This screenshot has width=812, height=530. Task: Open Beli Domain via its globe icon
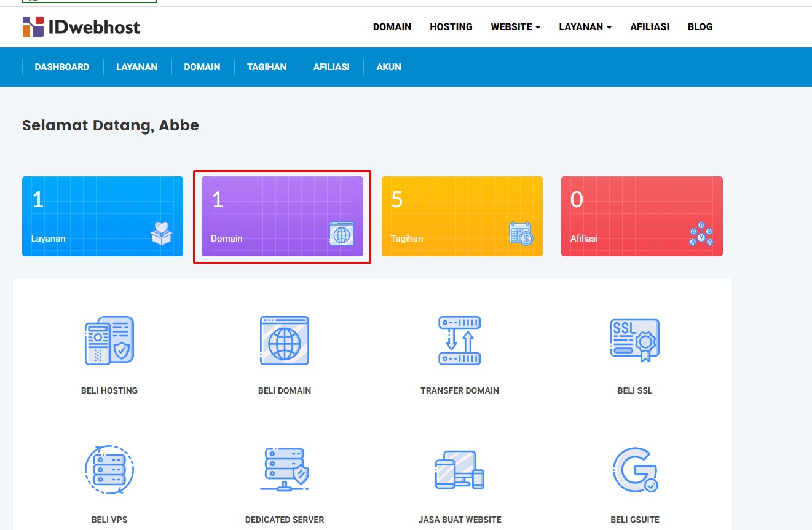(x=284, y=340)
